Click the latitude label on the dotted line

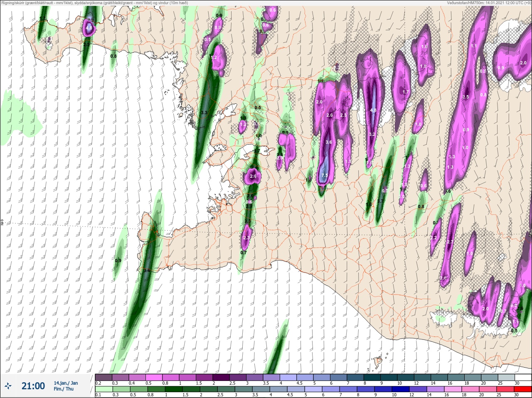tap(2, 223)
